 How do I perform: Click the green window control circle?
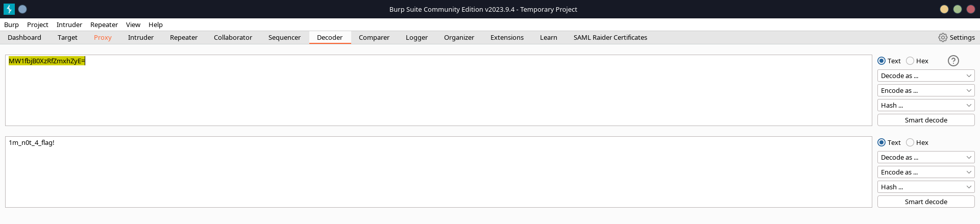958,9
